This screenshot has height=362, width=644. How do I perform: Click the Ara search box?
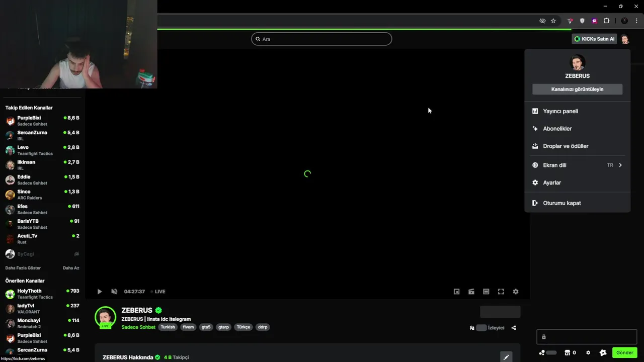click(x=321, y=39)
